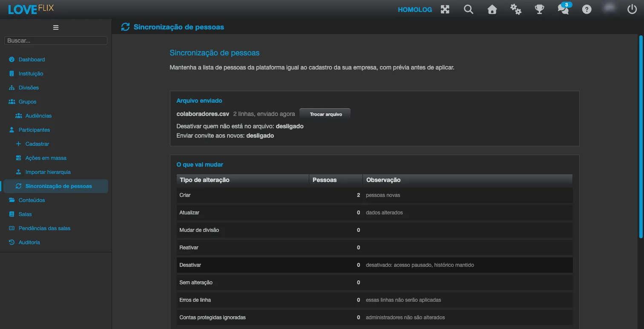
Task: Click the sync icon beside the page title
Action: coord(125,27)
